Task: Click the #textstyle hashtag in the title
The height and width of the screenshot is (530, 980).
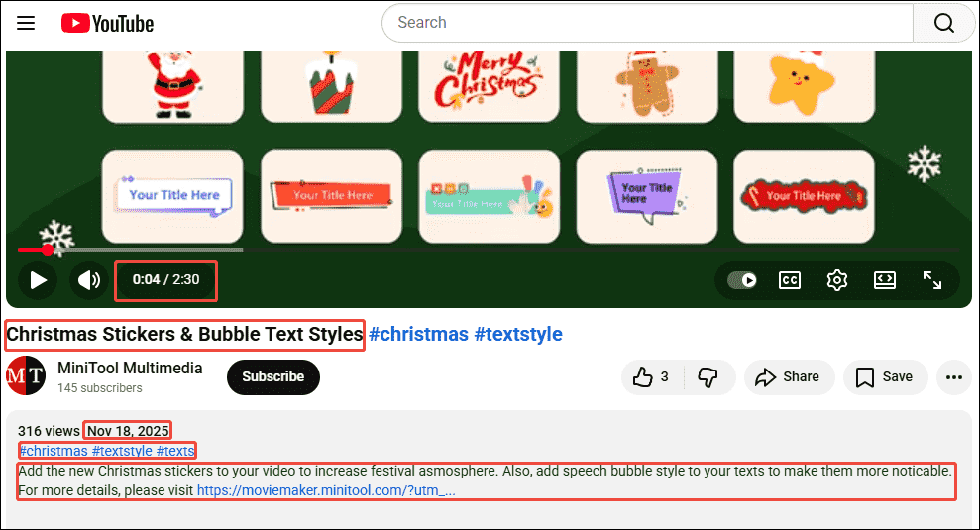Action: 518,334
